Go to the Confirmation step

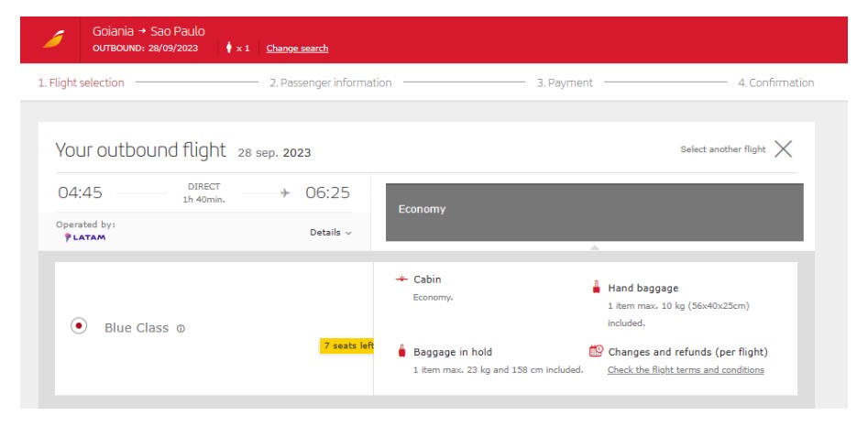775,82
